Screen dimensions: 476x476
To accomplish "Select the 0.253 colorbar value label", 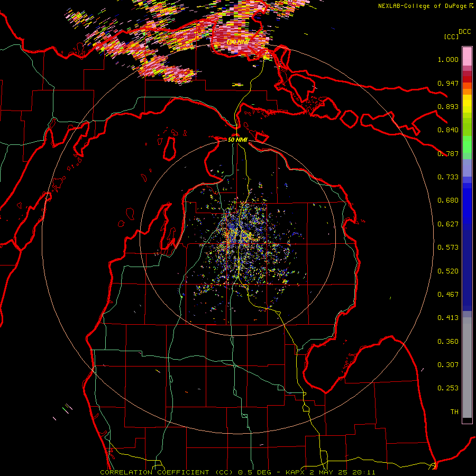I will tap(448, 388).
